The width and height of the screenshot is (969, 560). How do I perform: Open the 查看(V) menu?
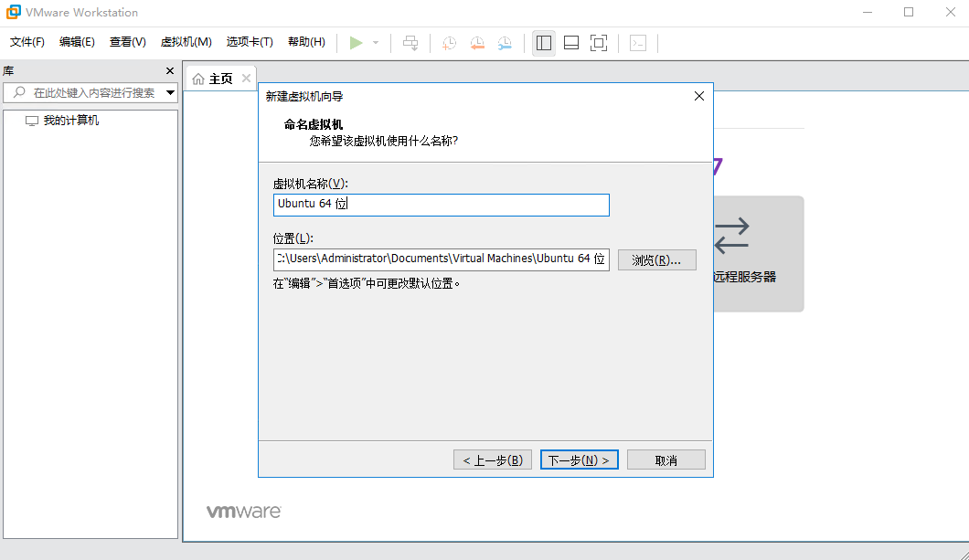(127, 42)
